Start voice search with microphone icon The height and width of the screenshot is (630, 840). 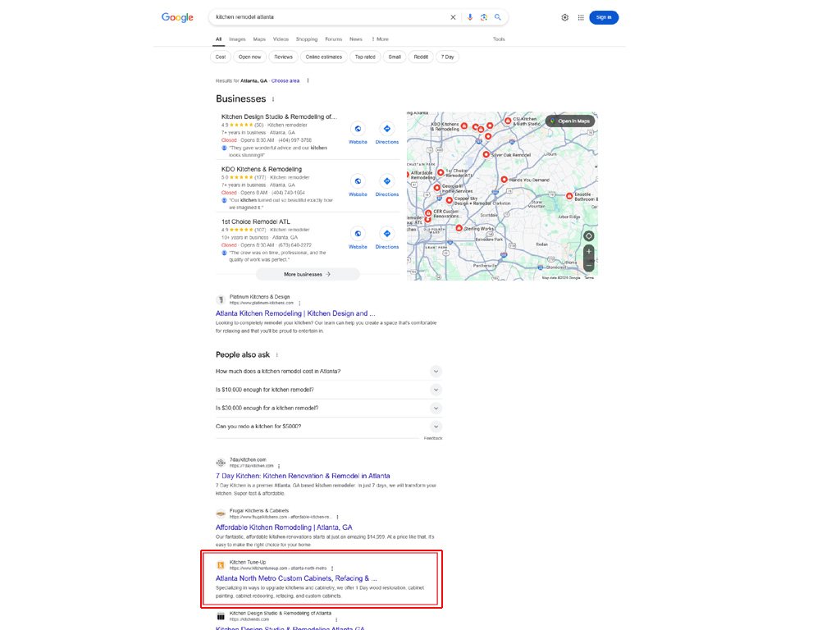click(470, 17)
